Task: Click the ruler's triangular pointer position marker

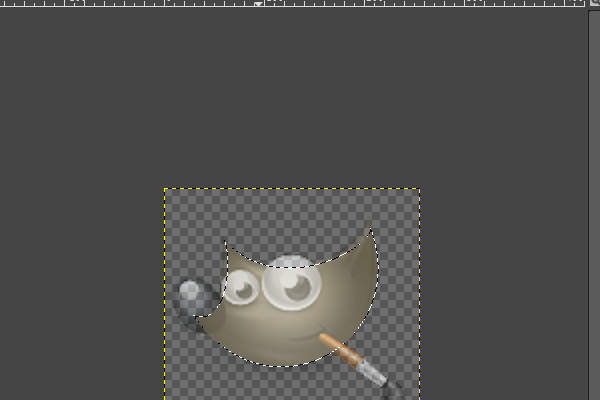Action: [x=258, y=4]
